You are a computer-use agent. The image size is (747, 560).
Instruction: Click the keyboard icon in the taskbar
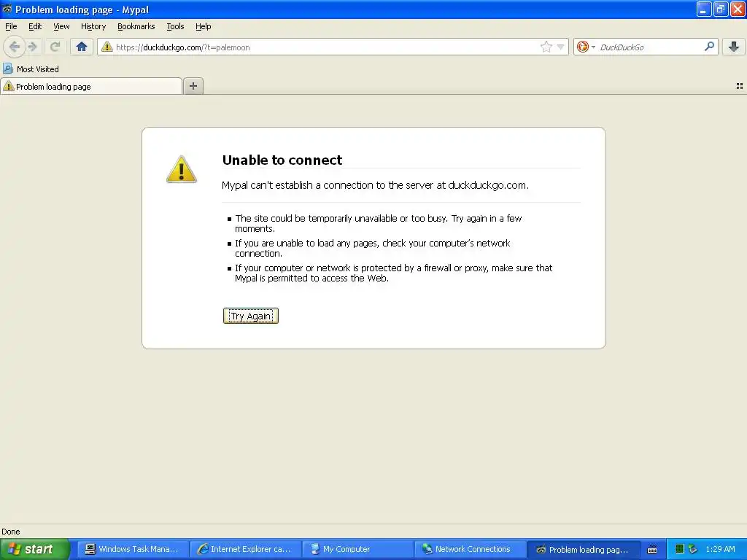click(x=652, y=550)
